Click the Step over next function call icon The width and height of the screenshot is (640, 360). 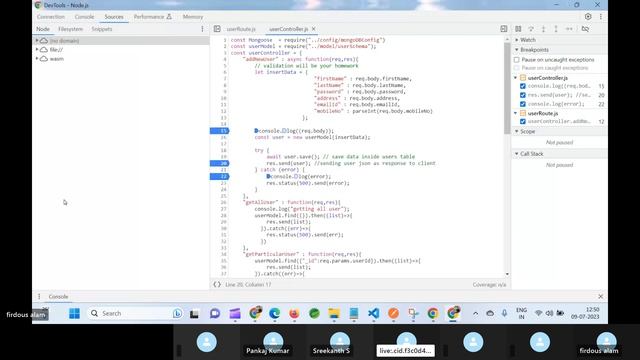(x=531, y=29)
